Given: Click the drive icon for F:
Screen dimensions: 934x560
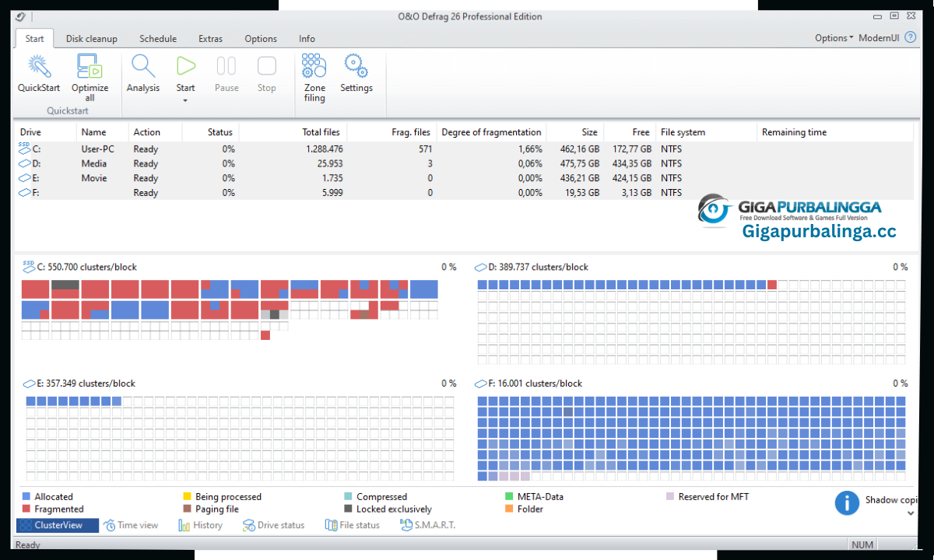Looking at the screenshot, I should 26,192.
